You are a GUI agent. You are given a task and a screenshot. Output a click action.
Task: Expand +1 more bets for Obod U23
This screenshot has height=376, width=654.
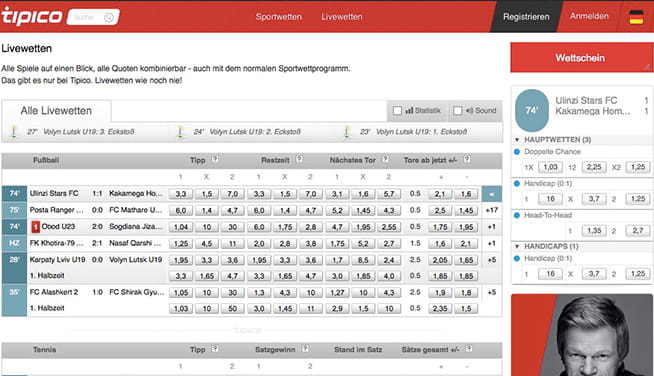(492, 227)
